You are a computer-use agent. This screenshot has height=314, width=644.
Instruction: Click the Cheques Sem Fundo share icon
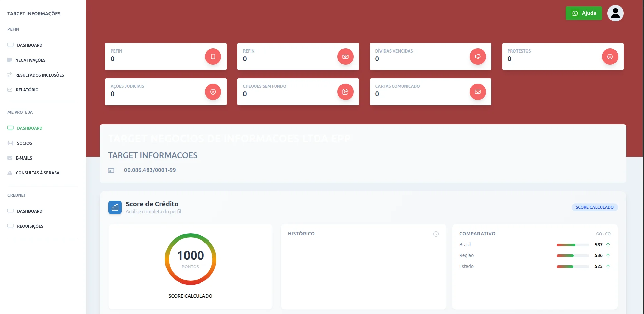pyautogui.click(x=345, y=92)
